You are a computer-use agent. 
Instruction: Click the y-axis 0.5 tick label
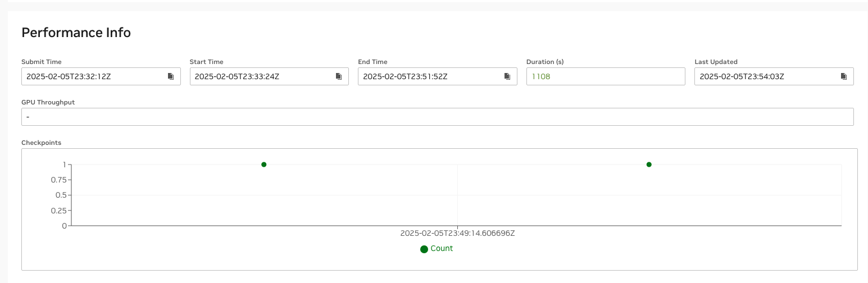61,195
